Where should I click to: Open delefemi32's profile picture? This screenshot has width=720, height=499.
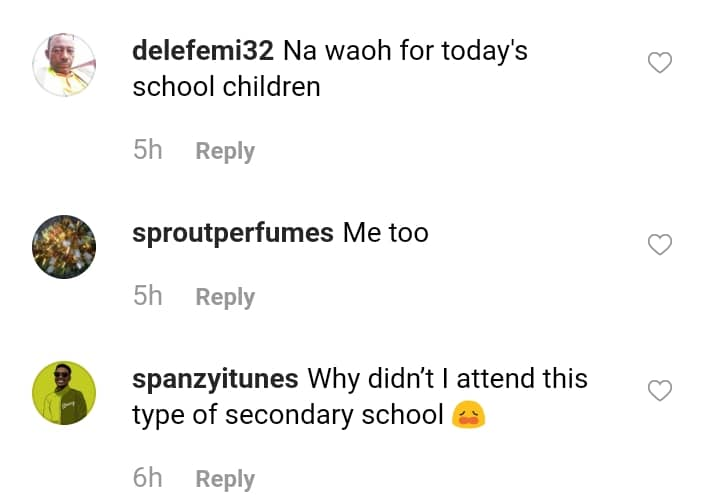(x=64, y=65)
